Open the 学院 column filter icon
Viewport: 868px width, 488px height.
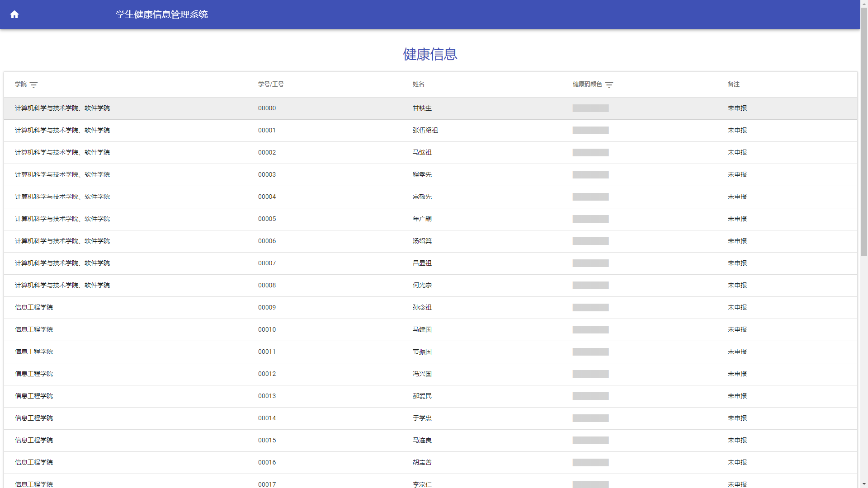[x=34, y=85]
